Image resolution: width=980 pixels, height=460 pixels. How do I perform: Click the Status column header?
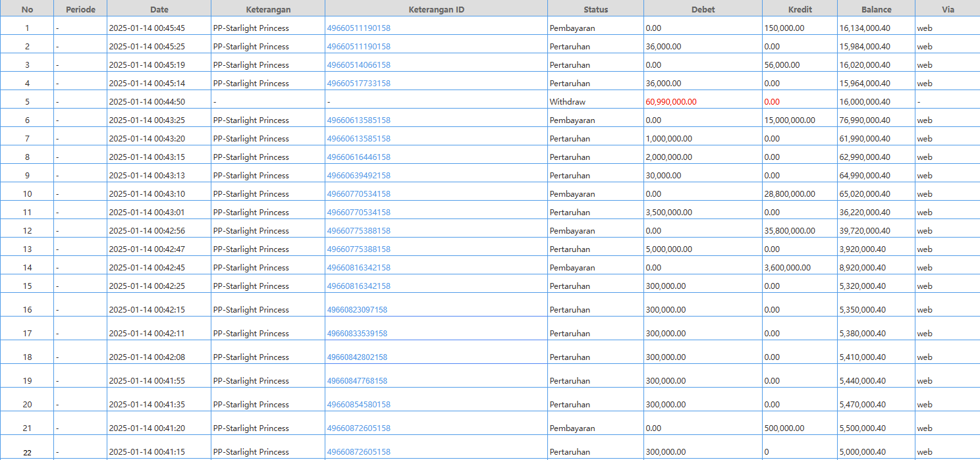pos(595,10)
